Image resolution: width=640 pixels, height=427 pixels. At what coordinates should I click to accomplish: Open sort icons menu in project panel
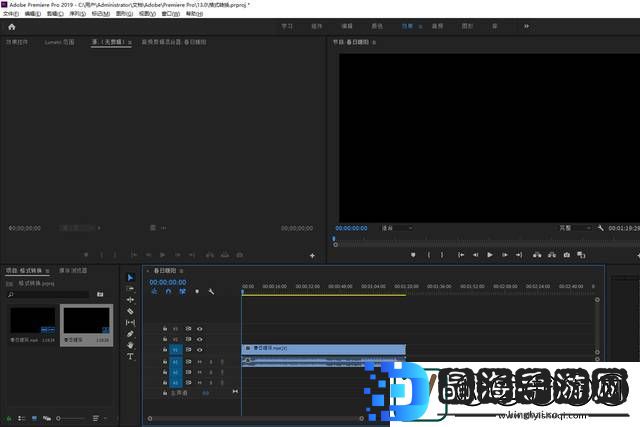pyautogui.click(x=96, y=418)
